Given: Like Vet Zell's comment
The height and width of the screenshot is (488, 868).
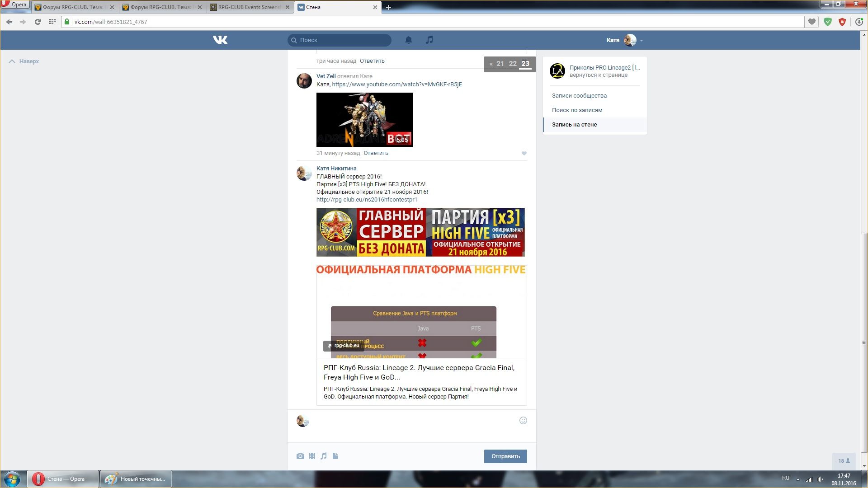Looking at the screenshot, I should click(x=524, y=154).
